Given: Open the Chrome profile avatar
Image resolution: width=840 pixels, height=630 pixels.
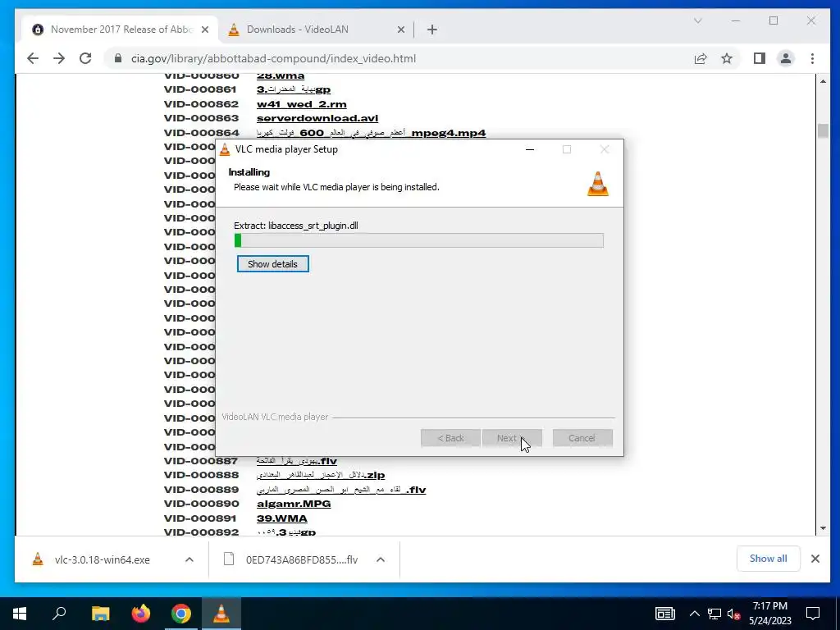Looking at the screenshot, I should pos(785,58).
